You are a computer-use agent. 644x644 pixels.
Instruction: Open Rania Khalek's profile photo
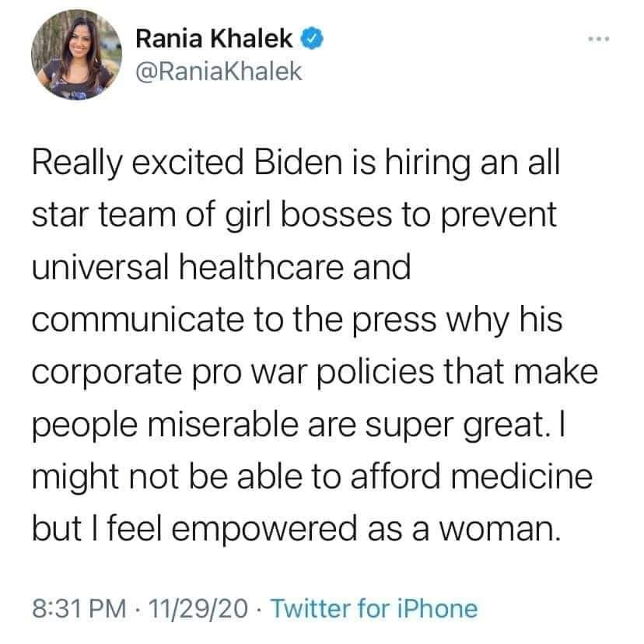point(77,54)
